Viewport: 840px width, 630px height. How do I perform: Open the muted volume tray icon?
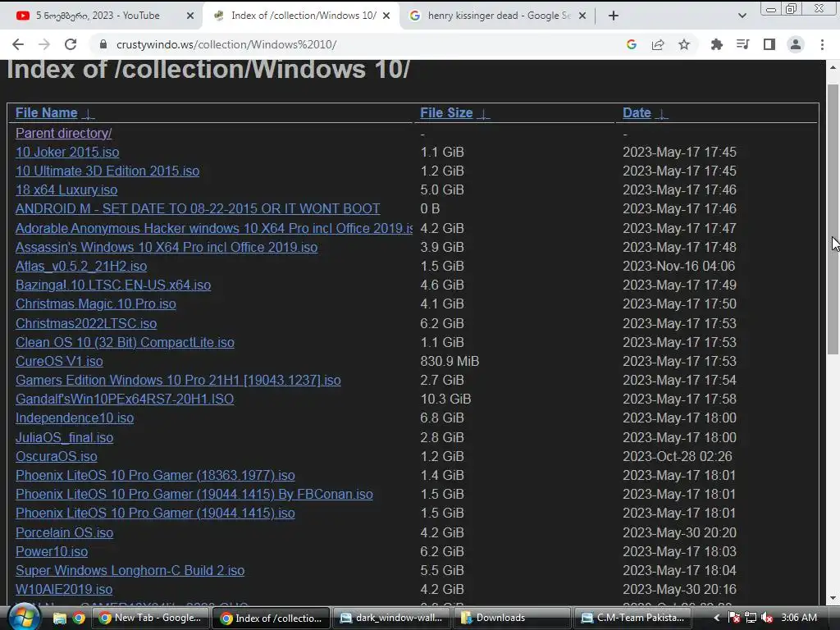pos(767,618)
